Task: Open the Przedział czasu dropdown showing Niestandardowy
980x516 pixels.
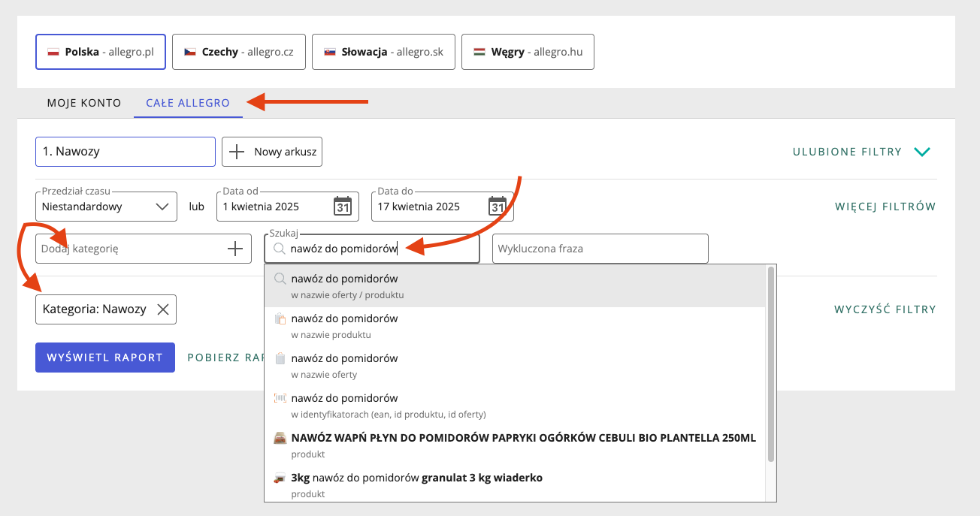Action: click(x=105, y=206)
